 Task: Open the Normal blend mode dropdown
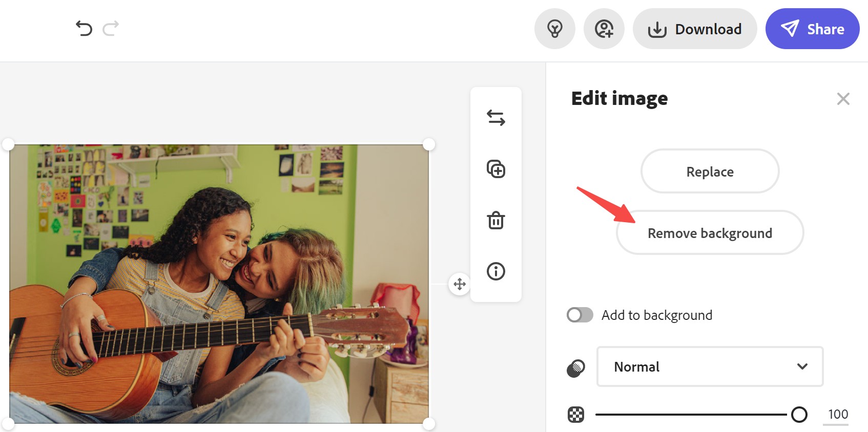pyautogui.click(x=710, y=366)
